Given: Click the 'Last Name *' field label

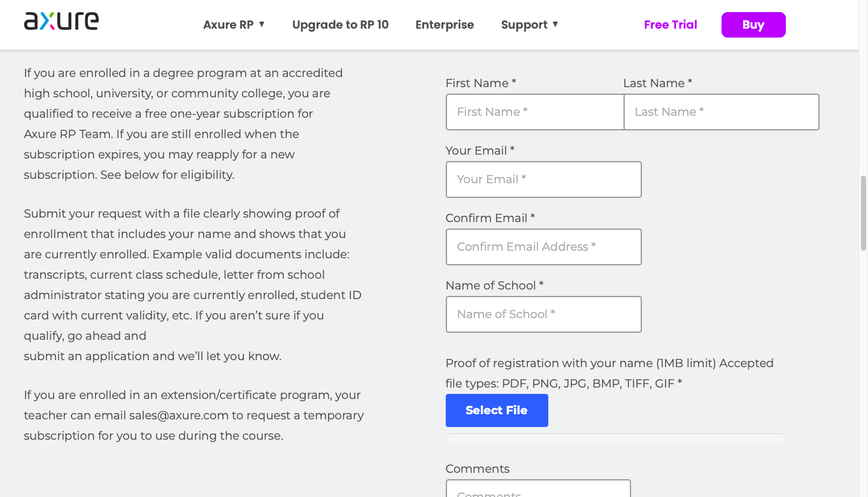Looking at the screenshot, I should pos(658,83).
